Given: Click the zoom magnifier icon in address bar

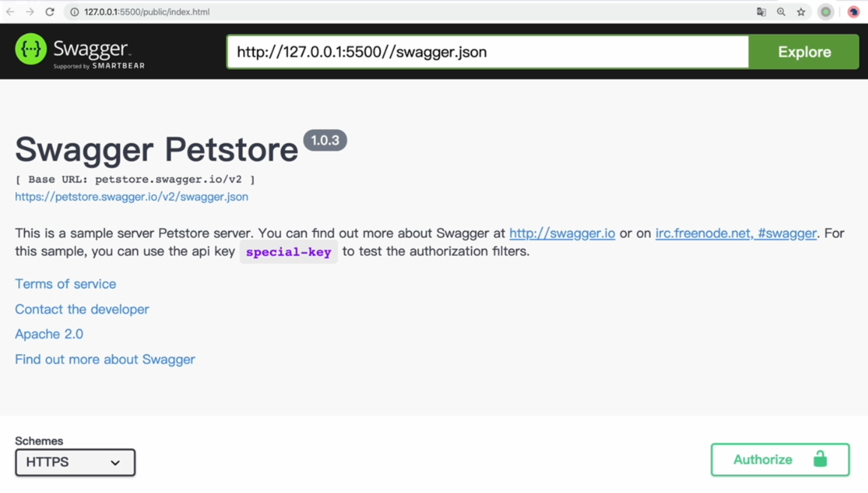Looking at the screenshot, I should click(x=781, y=12).
